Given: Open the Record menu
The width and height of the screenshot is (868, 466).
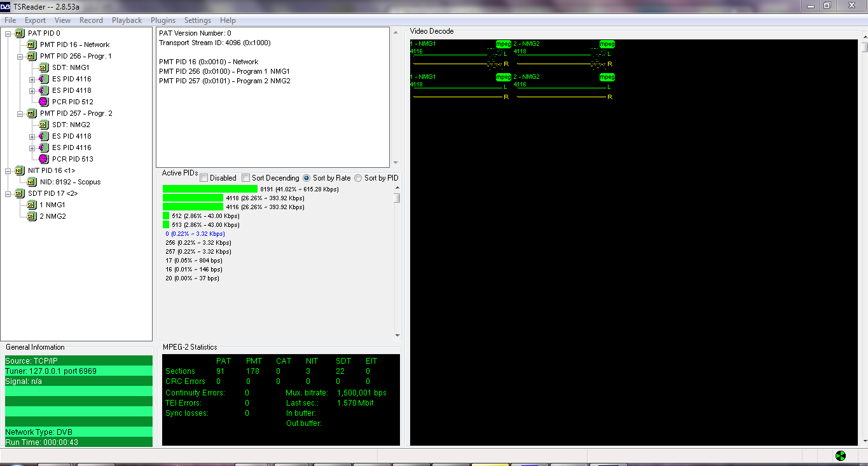Looking at the screenshot, I should coord(91,20).
